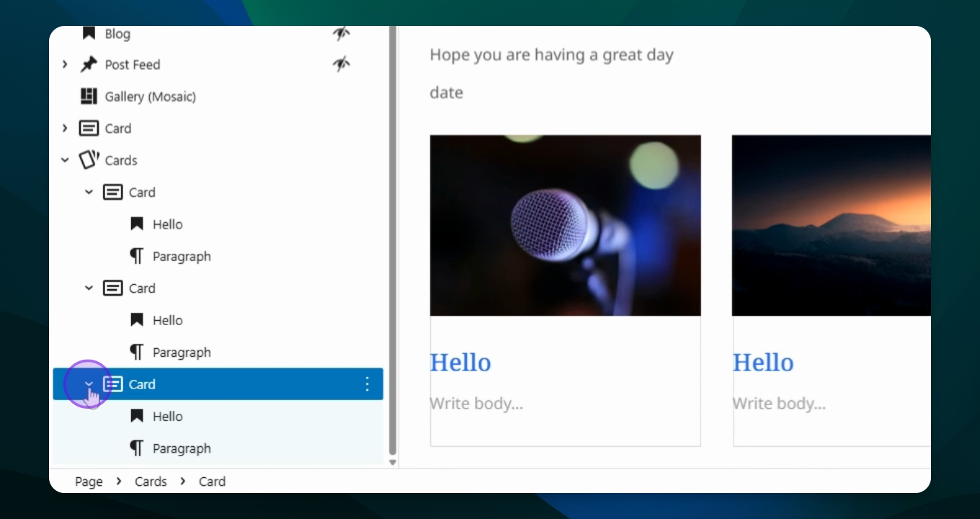Screen dimensions: 980x519
Task: Collapse the second Card inside Cards
Action: pyautogui.click(x=89, y=288)
